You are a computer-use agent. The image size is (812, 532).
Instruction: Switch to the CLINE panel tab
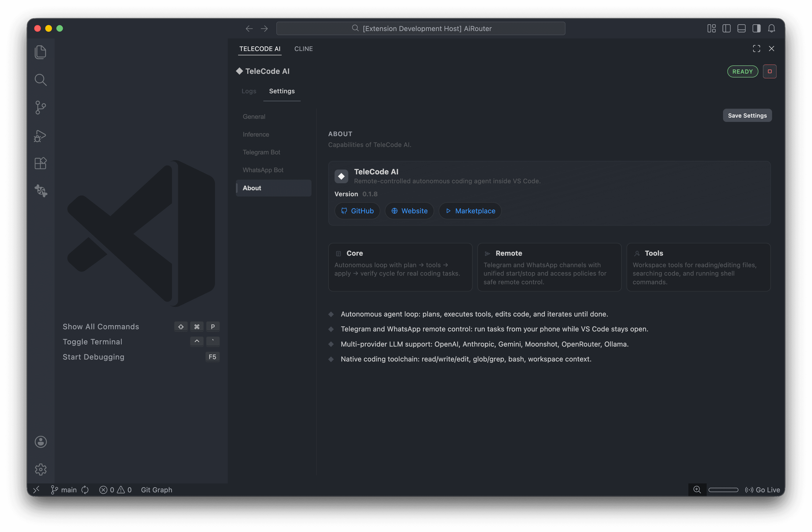click(303, 49)
